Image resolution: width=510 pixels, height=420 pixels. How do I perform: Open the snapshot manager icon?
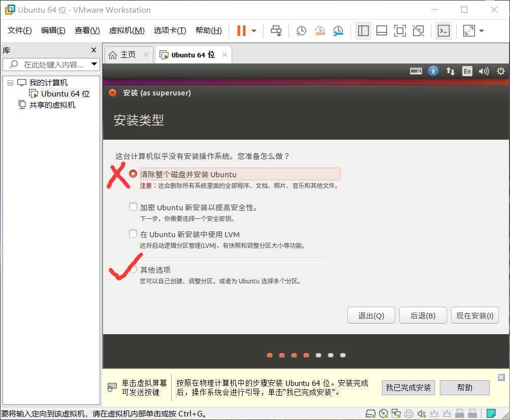(x=338, y=31)
